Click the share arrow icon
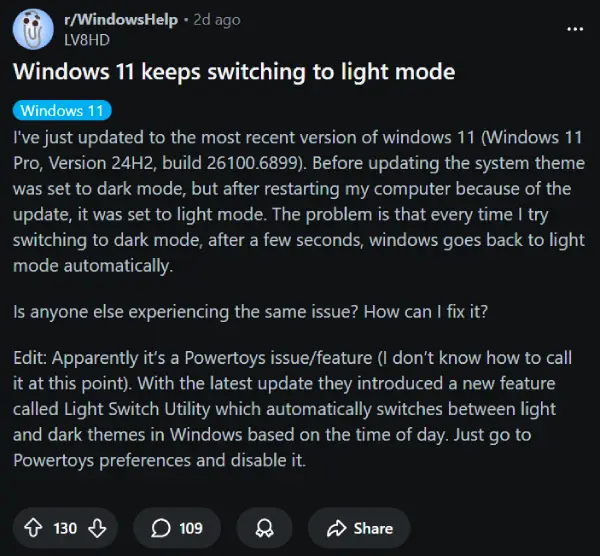 [x=335, y=528]
